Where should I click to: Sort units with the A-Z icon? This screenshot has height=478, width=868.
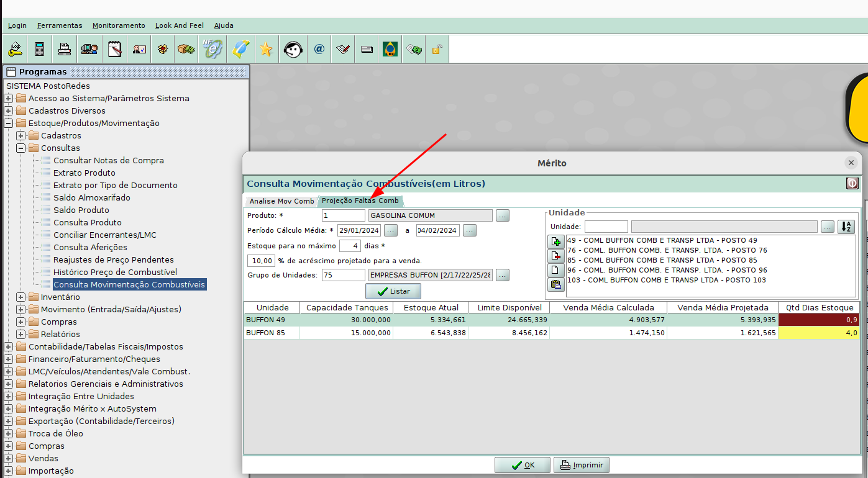click(846, 227)
